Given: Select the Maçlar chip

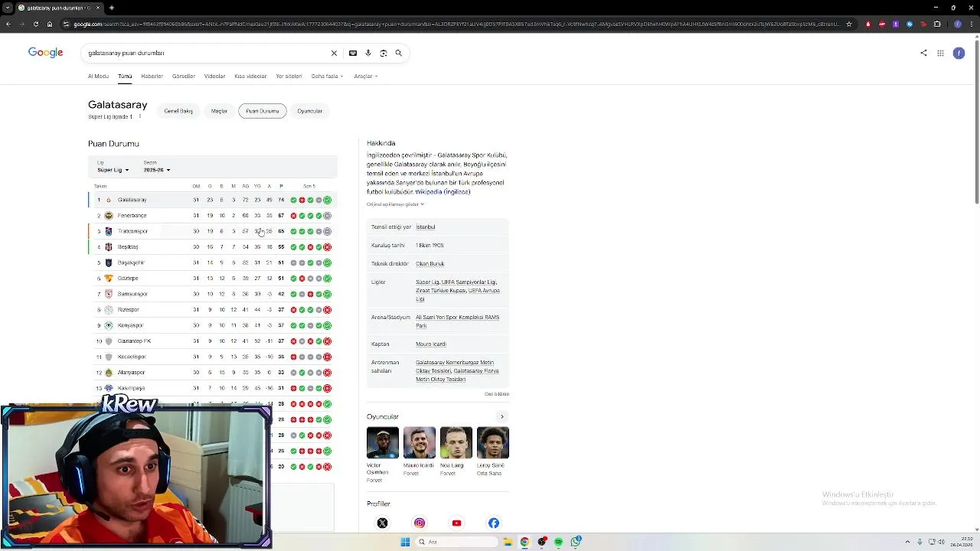Looking at the screenshot, I should coord(219,111).
